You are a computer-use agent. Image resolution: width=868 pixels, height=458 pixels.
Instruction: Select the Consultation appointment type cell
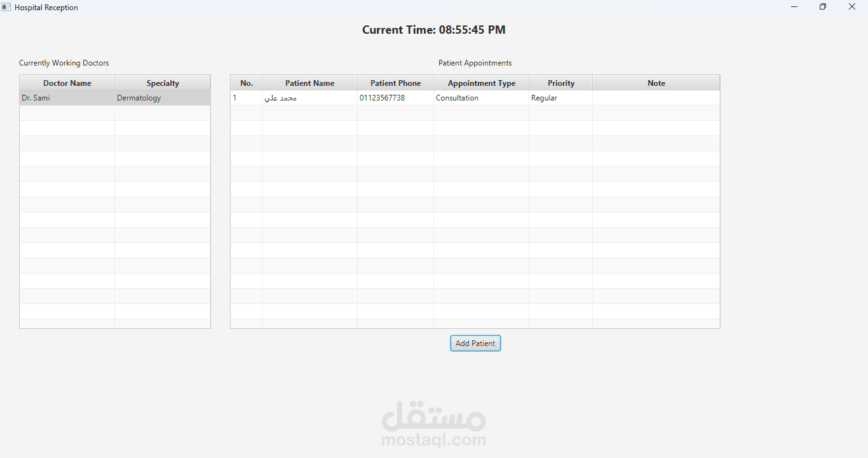coord(482,98)
